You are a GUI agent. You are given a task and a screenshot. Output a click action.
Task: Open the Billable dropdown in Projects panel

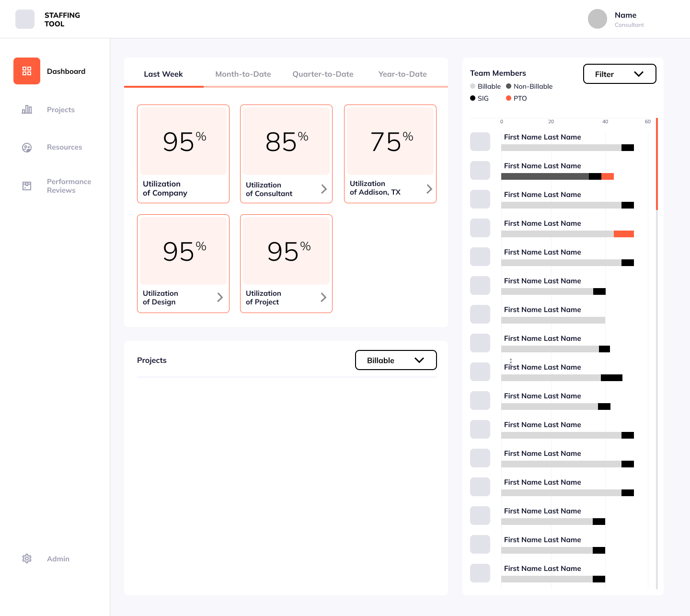[395, 360]
